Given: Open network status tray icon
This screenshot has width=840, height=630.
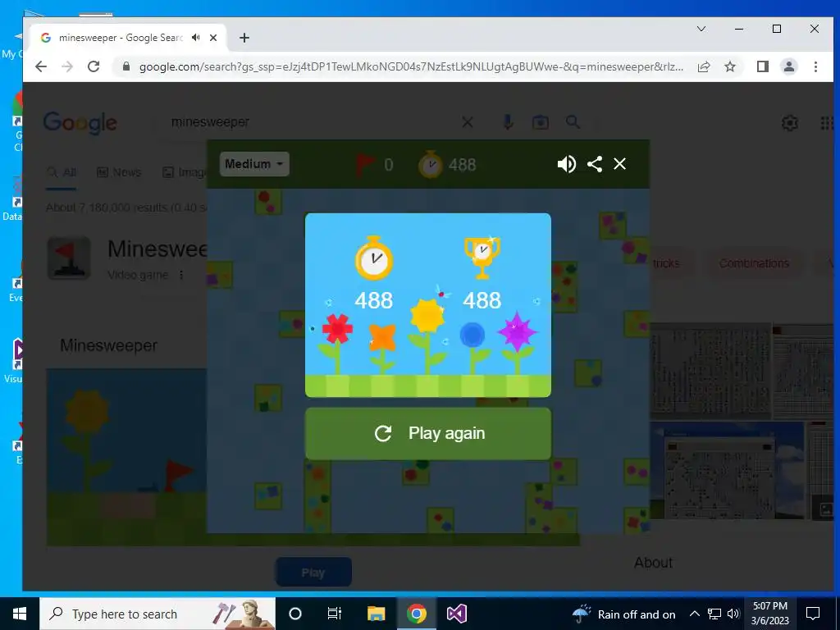Looking at the screenshot, I should click(x=714, y=614).
